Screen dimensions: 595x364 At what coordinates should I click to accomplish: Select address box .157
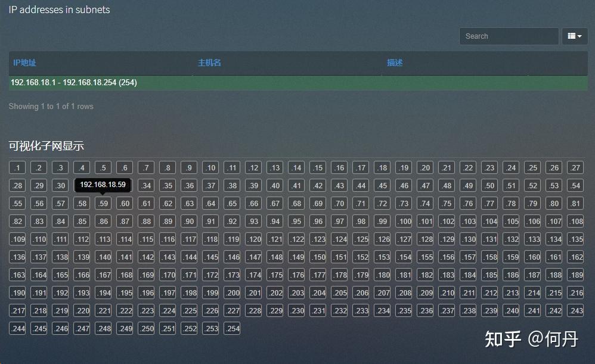pos(468,257)
